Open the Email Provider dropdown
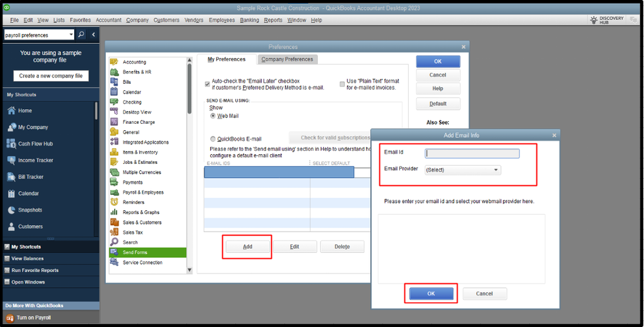 tap(463, 170)
